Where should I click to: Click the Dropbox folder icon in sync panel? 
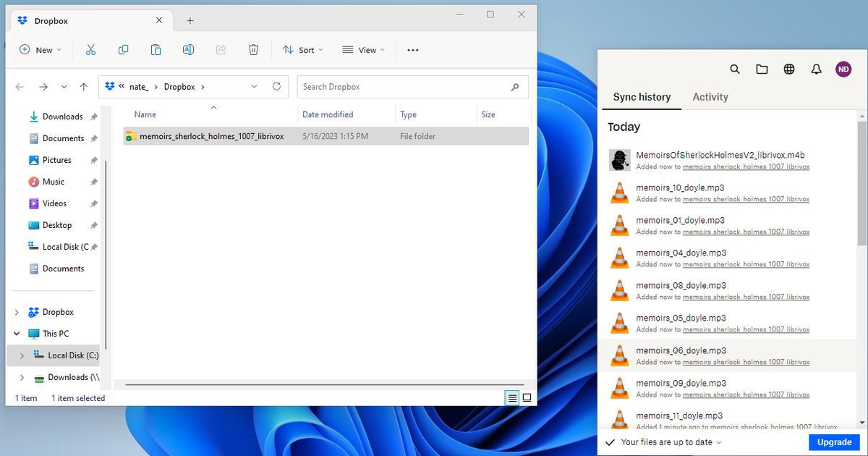point(762,69)
